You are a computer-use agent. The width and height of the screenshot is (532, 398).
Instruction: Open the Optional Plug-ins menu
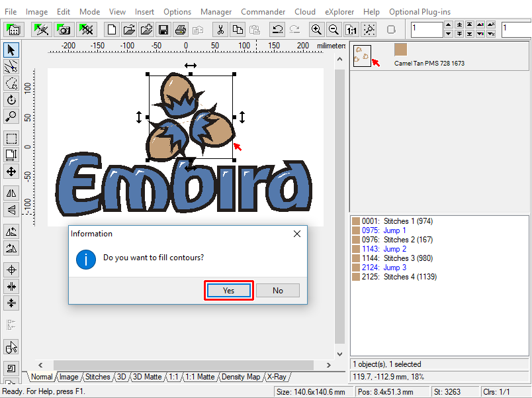point(420,12)
